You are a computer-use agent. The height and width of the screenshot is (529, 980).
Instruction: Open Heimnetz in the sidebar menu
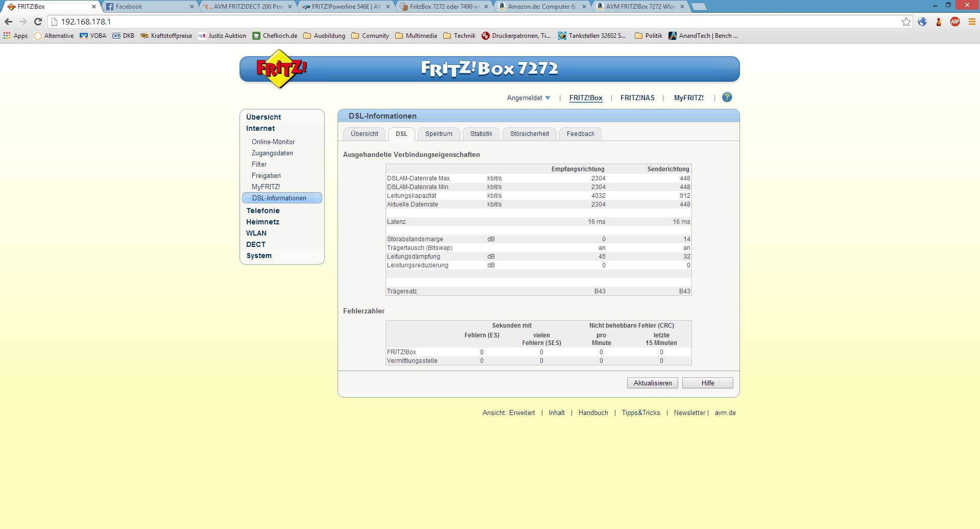262,222
